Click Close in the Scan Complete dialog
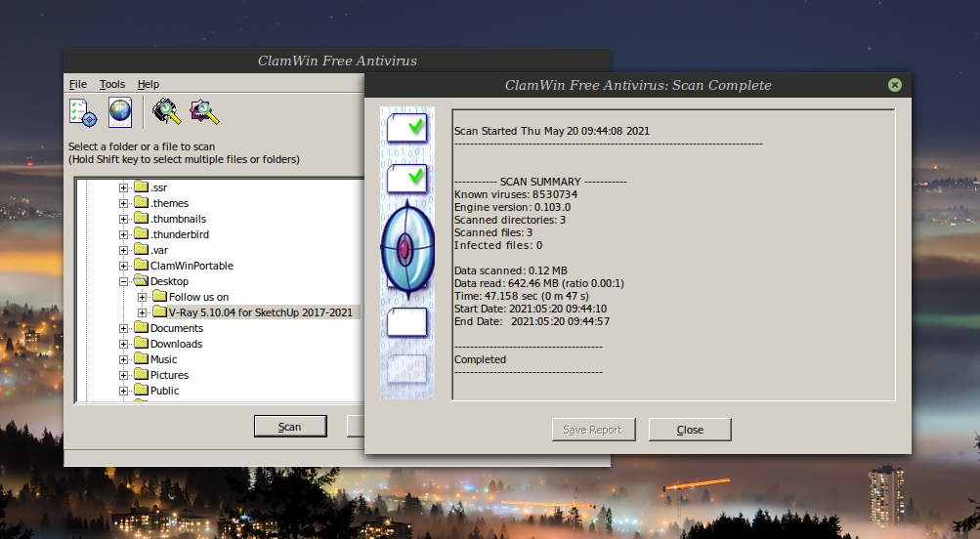This screenshot has width=980, height=539. click(x=690, y=430)
